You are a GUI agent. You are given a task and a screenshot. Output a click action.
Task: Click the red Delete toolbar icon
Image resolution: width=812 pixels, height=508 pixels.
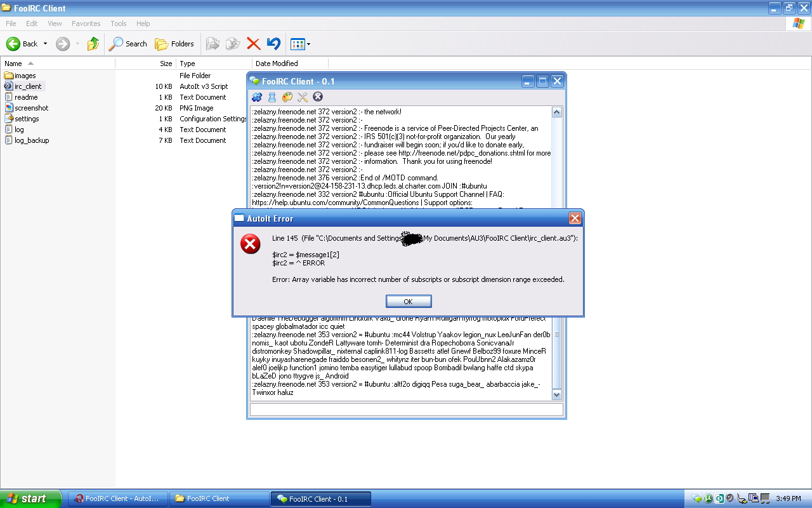tap(254, 44)
